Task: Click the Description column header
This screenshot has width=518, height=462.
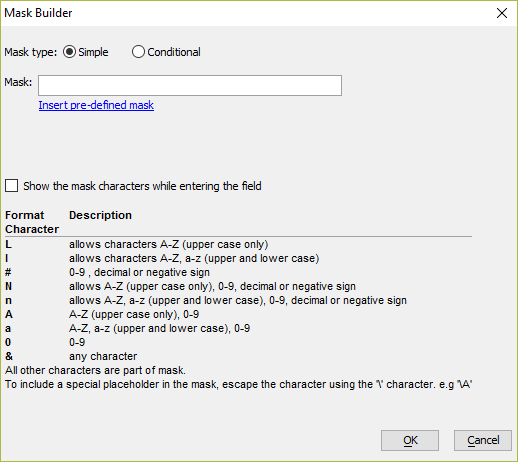Action: point(100,215)
